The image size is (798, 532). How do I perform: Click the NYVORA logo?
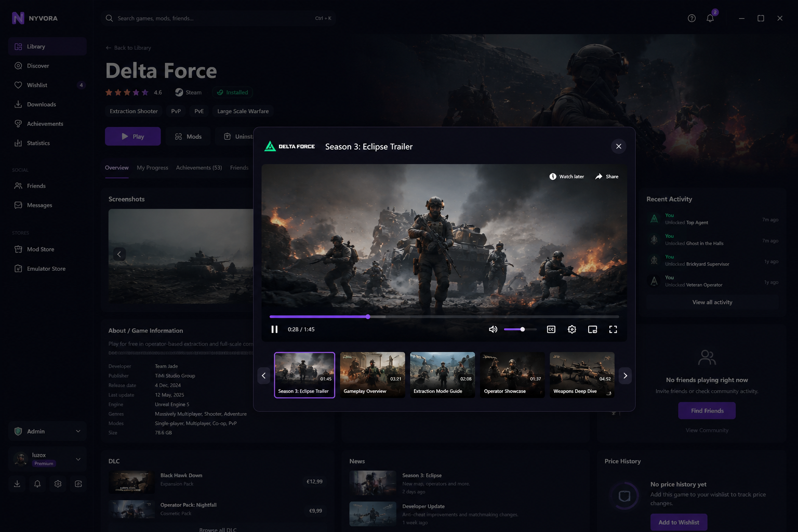pyautogui.click(x=35, y=18)
